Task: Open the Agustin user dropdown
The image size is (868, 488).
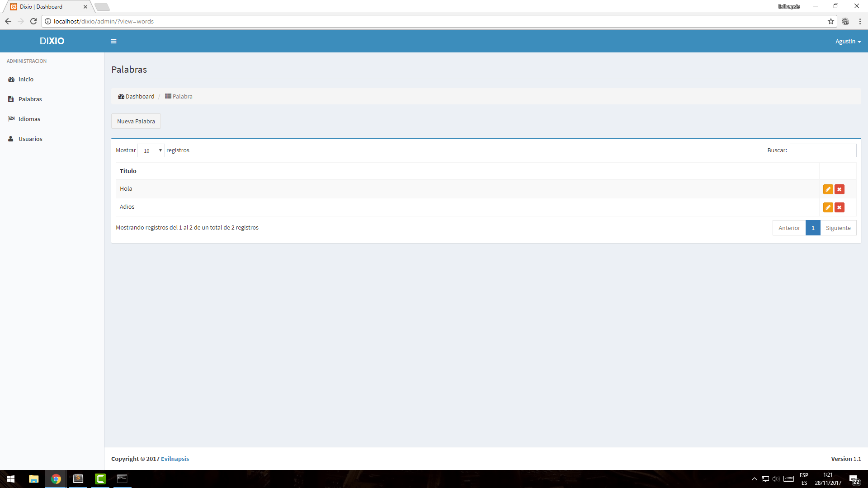Action: tap(848, 41)
